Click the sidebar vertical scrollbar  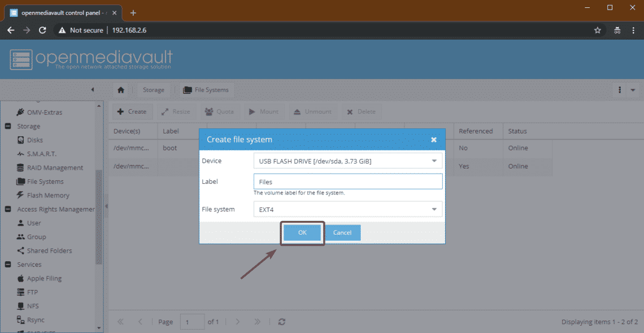[x=99, y=217]
